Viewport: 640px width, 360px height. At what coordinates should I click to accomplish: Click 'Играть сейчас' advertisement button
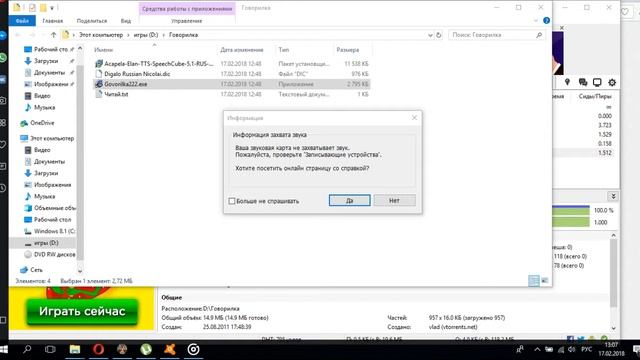pyautogui.click(x=82, y=311)
